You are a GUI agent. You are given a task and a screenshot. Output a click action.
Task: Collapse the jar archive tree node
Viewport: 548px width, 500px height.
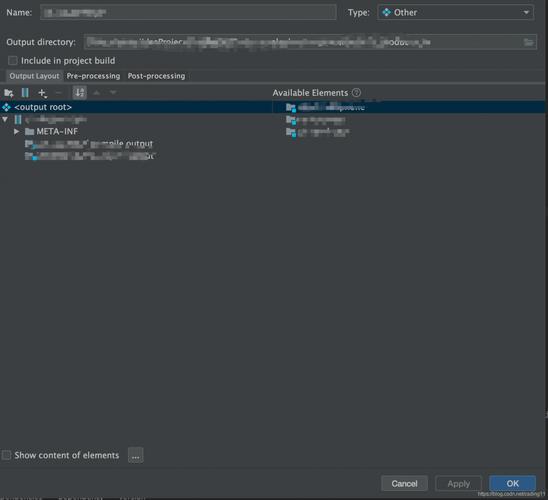(5, 119)
